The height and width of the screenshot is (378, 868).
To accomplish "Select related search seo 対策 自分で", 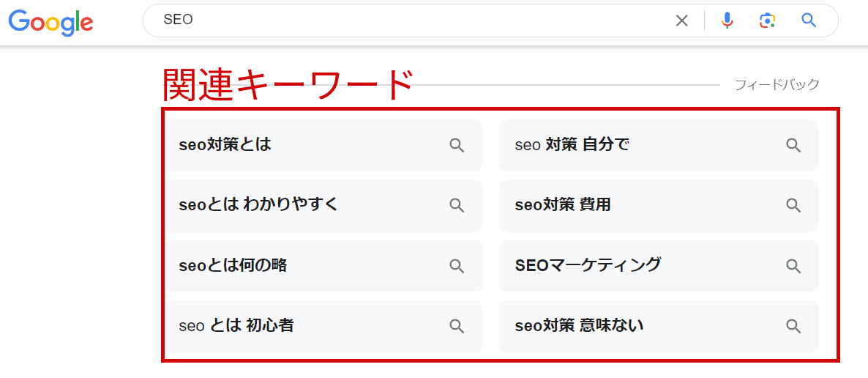I will [659, 145].
